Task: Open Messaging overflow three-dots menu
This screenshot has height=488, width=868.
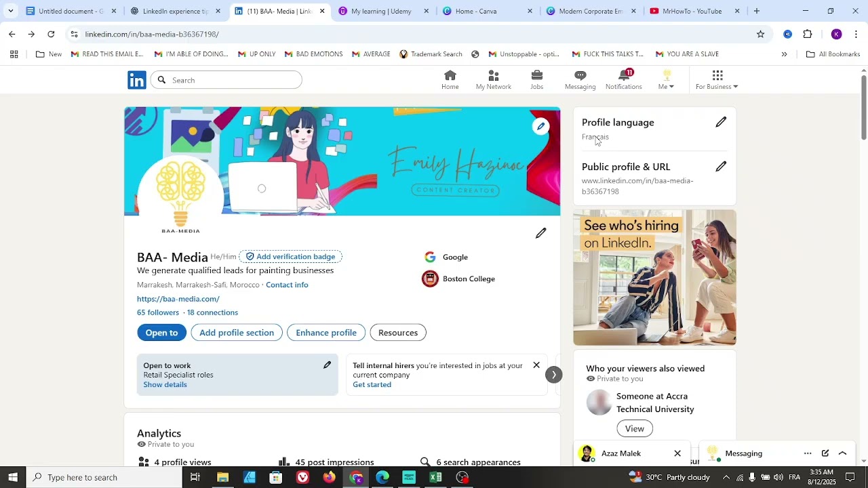Action: [808, 453]
